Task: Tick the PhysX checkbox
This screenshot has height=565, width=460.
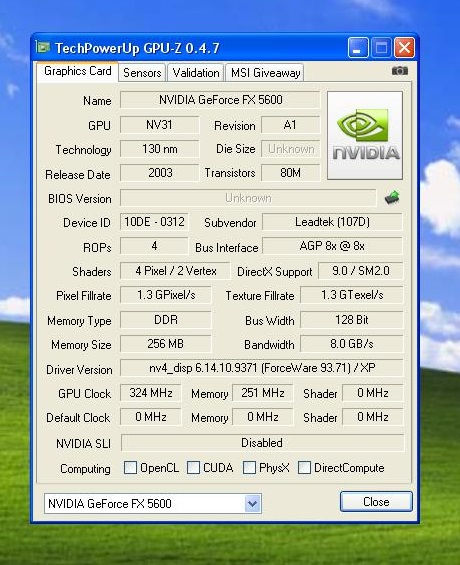Action: (x=249, y=468)
